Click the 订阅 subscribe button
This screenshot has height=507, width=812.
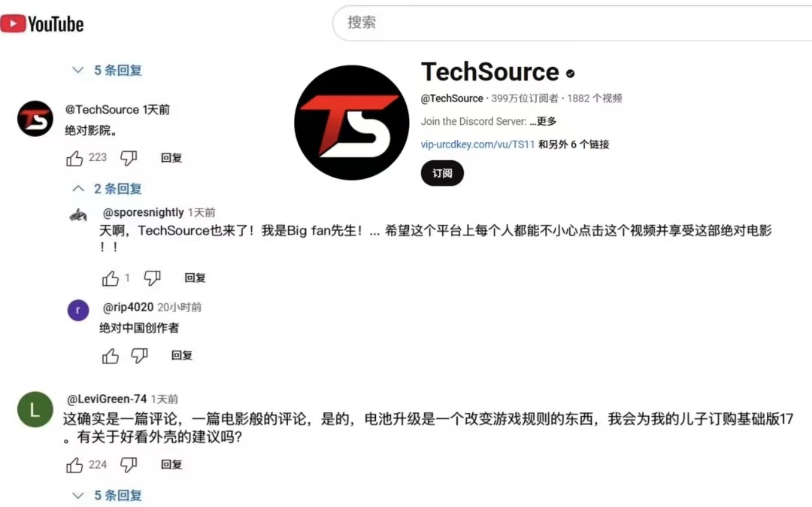(442, 174)
